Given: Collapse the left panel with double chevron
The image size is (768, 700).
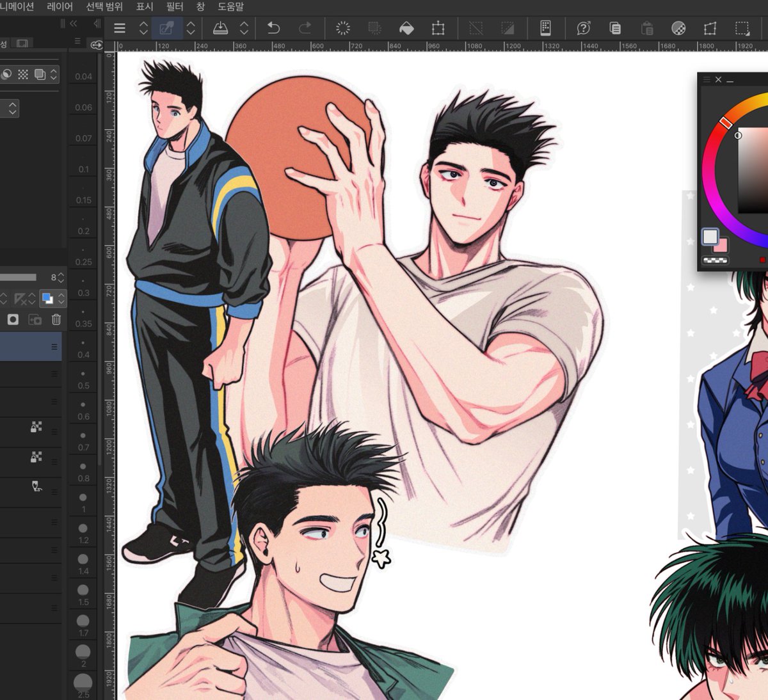Looking at the screenshot, I should coord(74,23).
